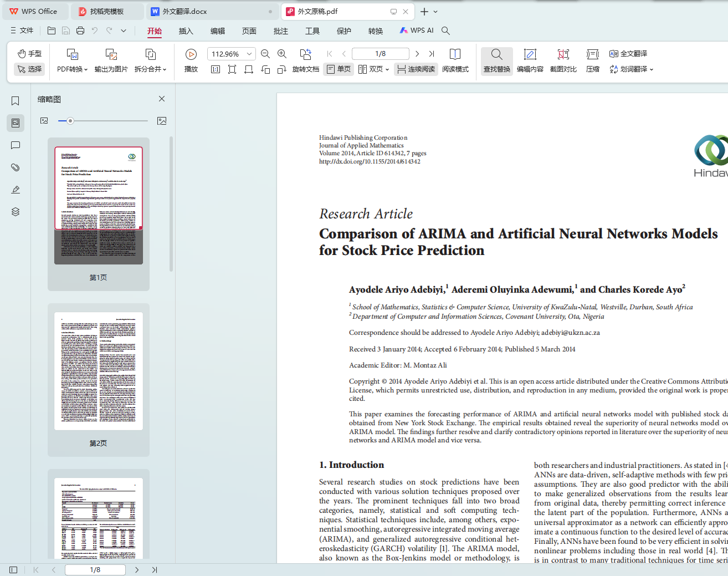The width and height of the screenshot is (728, 576).
Task: Click the fit page icon
Action: click(x=232, y=69)
